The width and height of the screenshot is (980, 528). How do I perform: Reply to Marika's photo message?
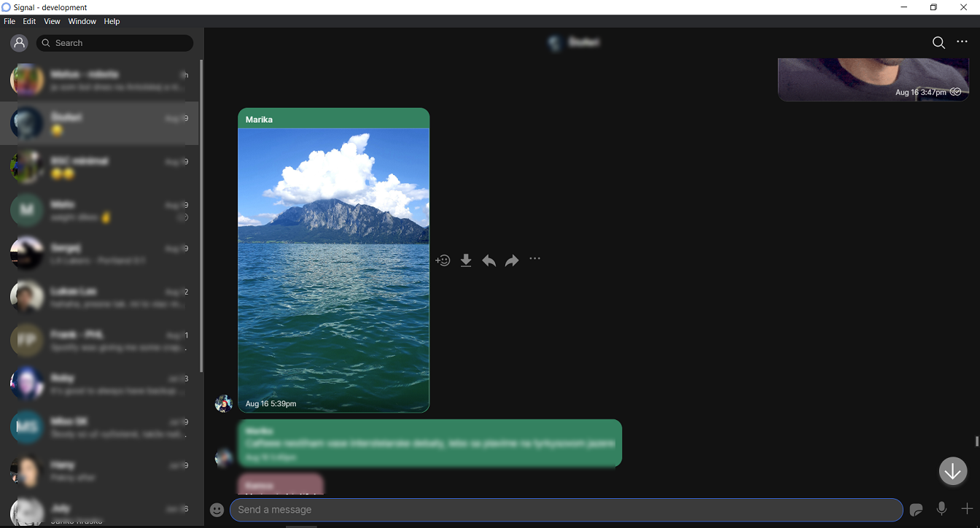[x=489, y=260]
